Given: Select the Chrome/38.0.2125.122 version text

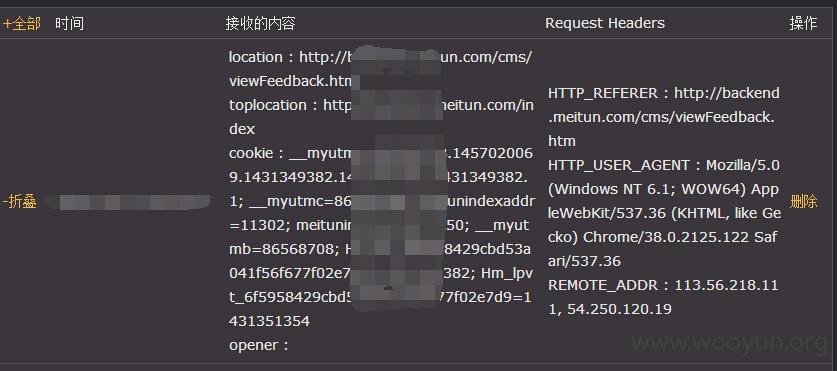Looking at the screenshot, I should [666, 237].
